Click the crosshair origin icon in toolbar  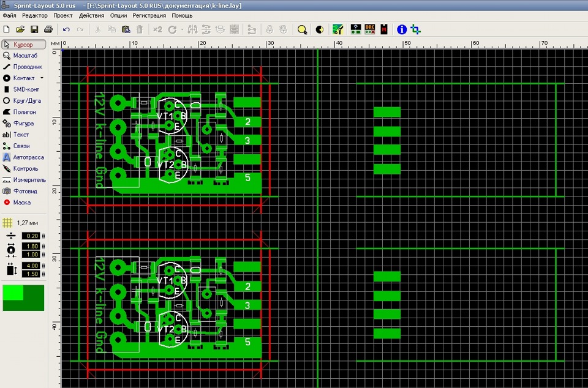[415, 29]
